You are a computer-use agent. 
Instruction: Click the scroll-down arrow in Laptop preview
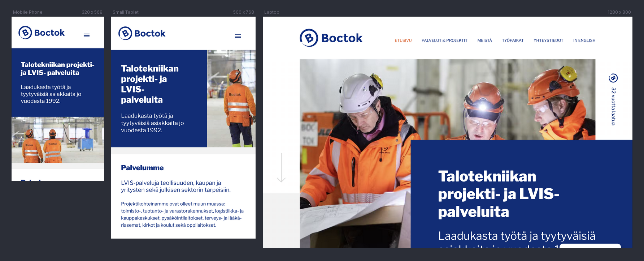(x=281, y=168)
